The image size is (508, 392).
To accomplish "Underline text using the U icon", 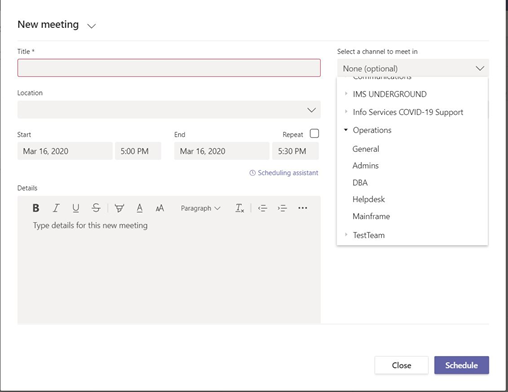I will click(x=76, y=208).
